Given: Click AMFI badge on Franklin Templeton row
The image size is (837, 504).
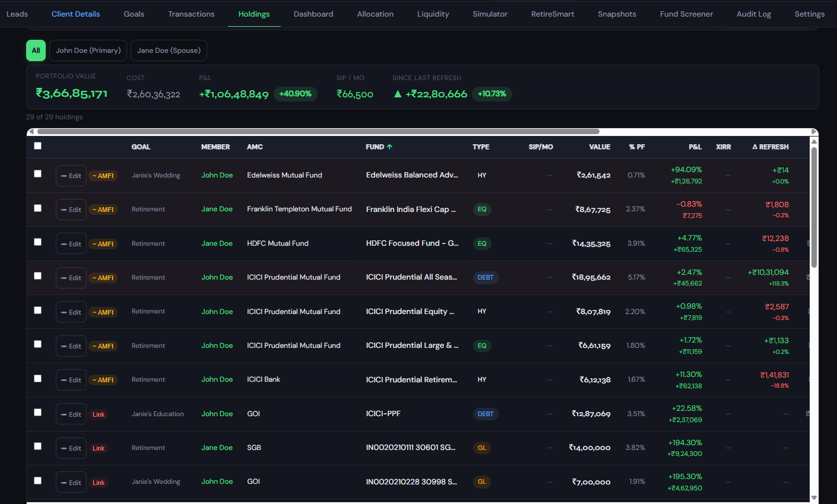Looking at the screenshot, I should click(103, 210).
